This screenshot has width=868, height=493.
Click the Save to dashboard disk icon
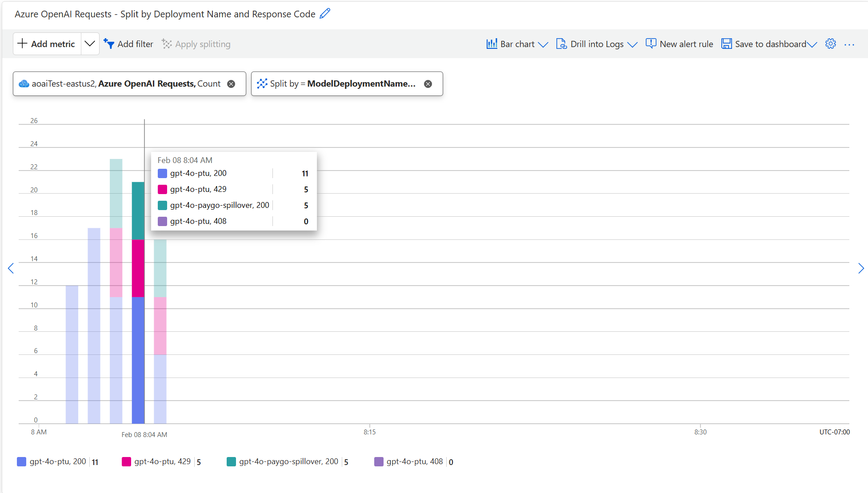click(726, 44)
